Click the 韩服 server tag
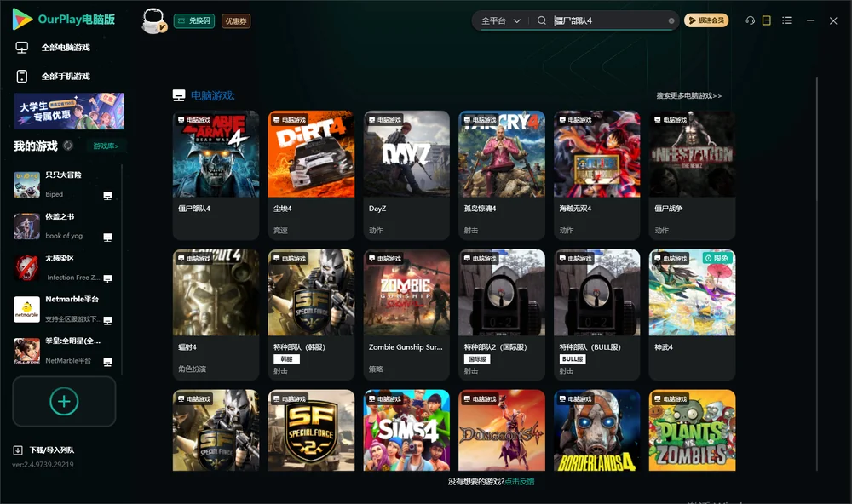The width and height of the screenshot is (852, 504). [286, 359]
